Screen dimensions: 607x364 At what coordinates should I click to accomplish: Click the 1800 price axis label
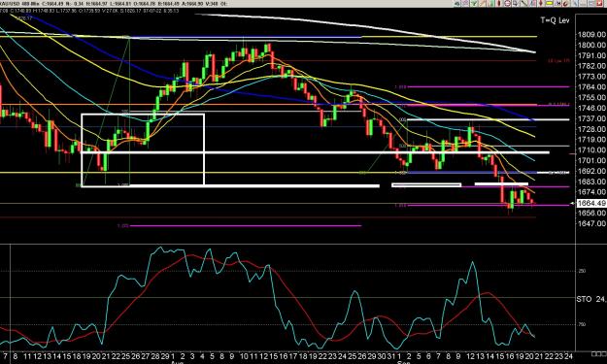tap(591, 45)
